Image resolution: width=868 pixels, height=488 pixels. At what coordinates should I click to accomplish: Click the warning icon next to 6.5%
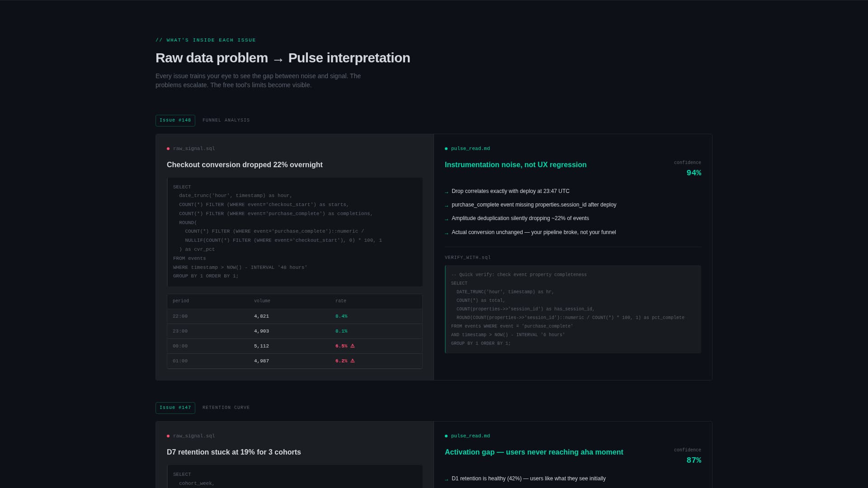[x=353, y=346]
